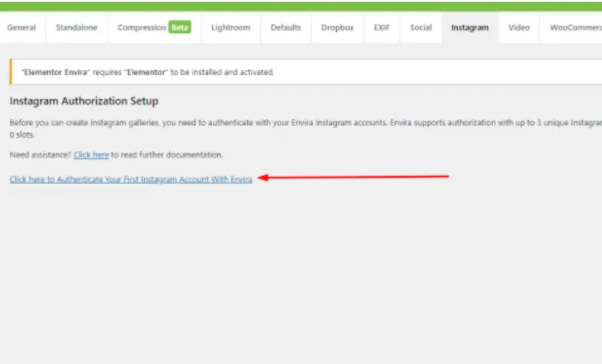The image size is (602, 364).
Task: Click the 'Before you can create Instagram galleries' paragraph
Action: pos(305,129)
